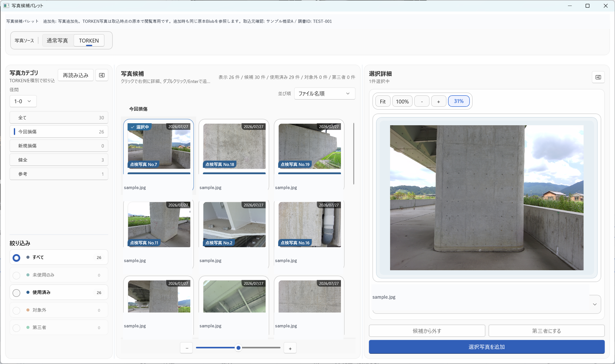
Task: Select the 全て category row
Action: coord(59,118)
